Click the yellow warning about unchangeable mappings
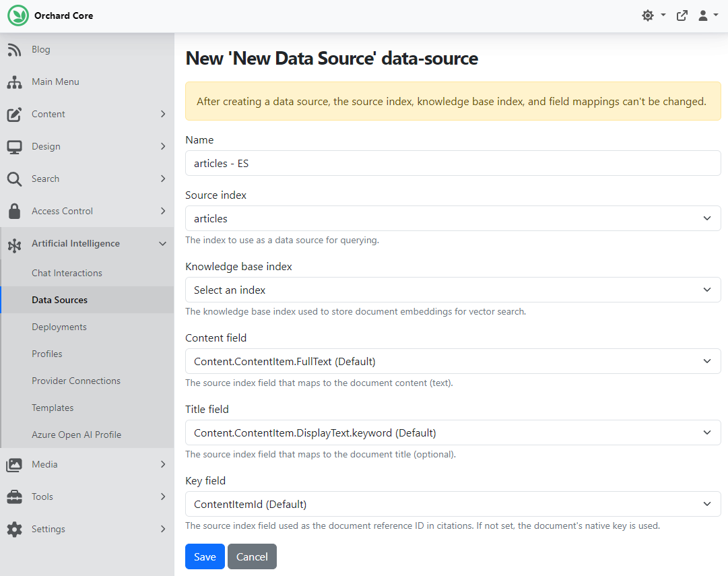Screen dimensions: 728x576 pyautogui.click(x=453, y=101)
